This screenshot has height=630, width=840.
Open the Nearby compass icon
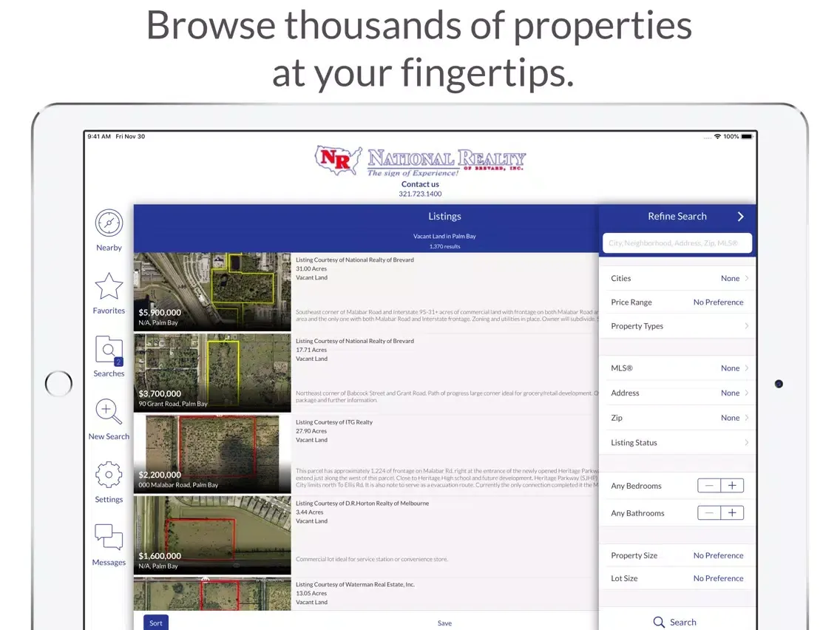pyautogui.click(x=109, y=223)
